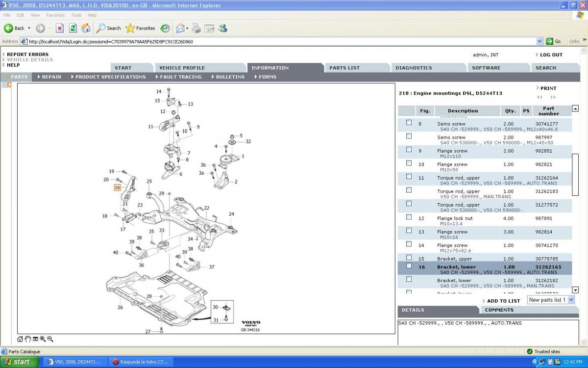The height and width of the screenshot is (368, 588).
Task: Open the IE Search tool
Action: (x=109, y=28)
